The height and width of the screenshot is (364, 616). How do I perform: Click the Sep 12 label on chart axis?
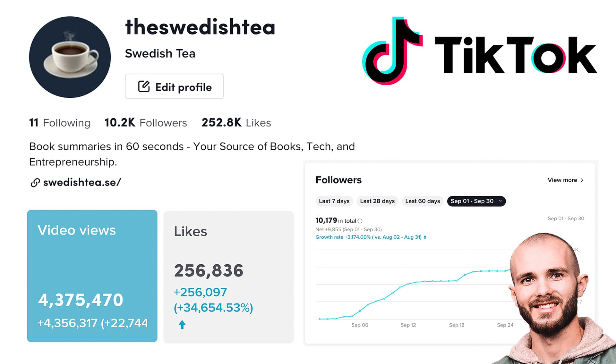(x=408, y=325)
